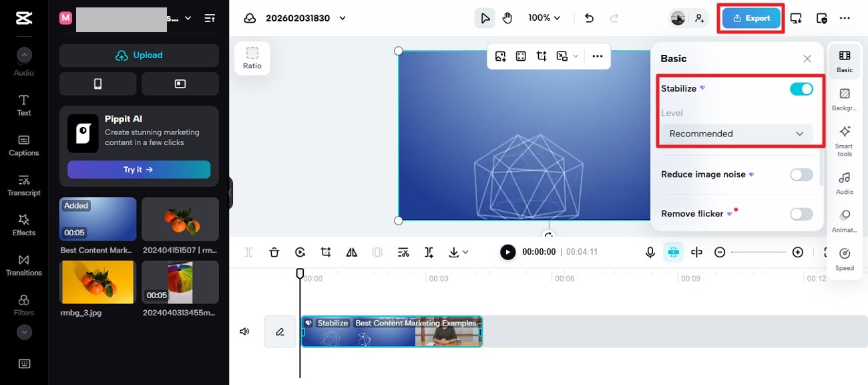Click the mirror flip icon in timeline toolbar
Screen dimensions: 868x385
tap(352, 252)
